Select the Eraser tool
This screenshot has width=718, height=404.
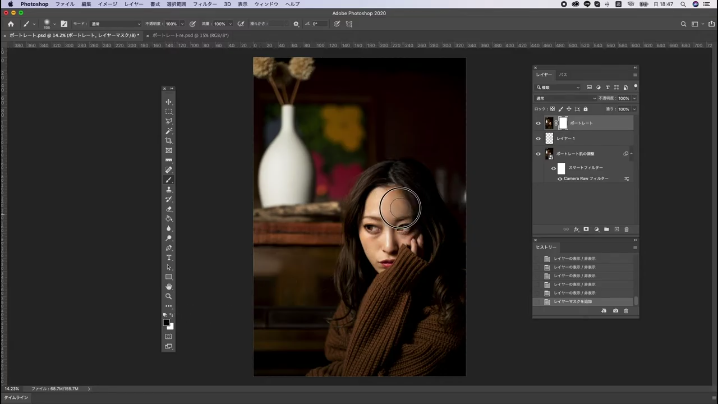[x=169, y=209]
